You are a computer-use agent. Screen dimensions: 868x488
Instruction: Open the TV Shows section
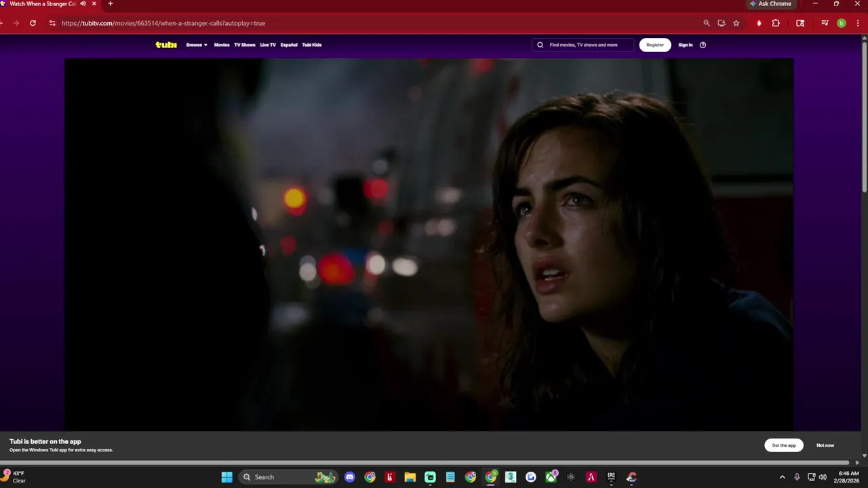(245, 45)
